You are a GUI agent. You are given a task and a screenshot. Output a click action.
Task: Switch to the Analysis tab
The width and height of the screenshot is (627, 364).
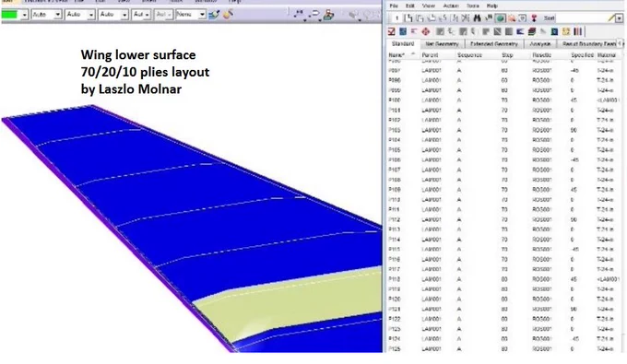click(x=540, y=44)
